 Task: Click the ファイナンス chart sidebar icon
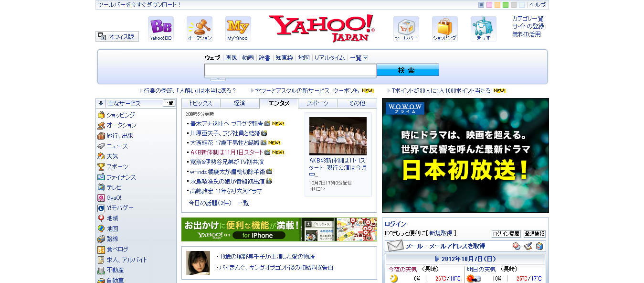pos(101,177)
